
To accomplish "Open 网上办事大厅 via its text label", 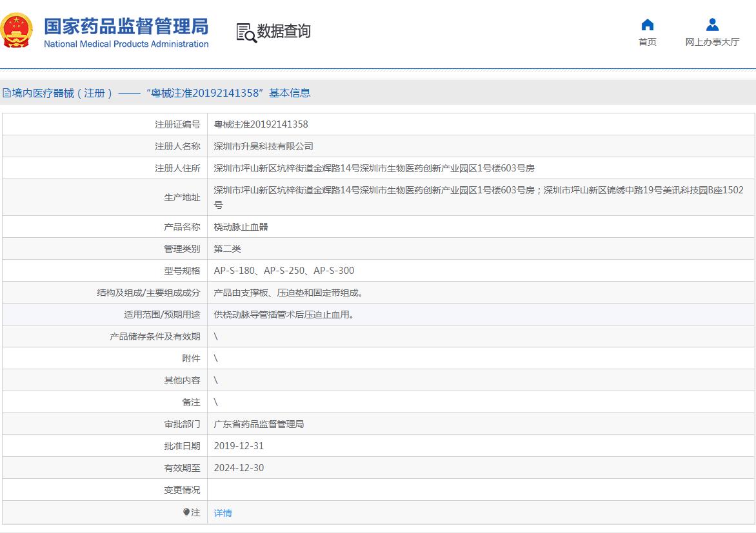I will [712, 42].
